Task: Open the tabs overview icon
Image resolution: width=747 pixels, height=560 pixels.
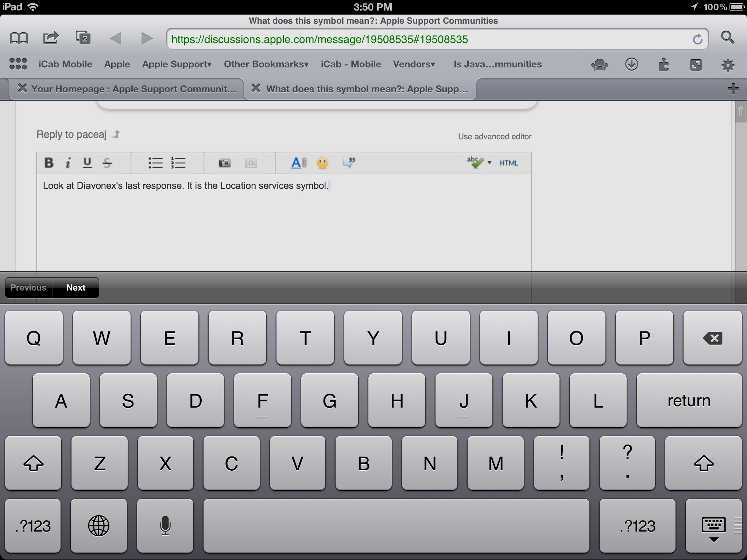Action: pyautogui.click(x=83, y=38)
